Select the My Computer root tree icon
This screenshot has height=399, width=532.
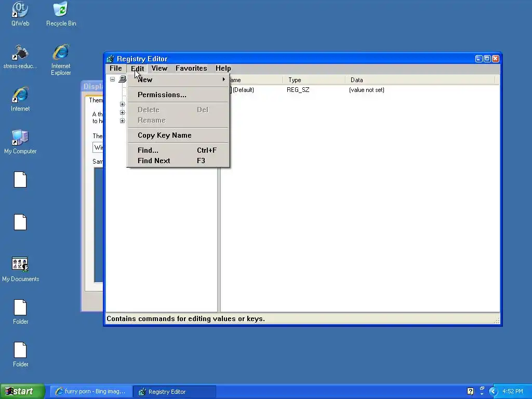coord(123,79)
